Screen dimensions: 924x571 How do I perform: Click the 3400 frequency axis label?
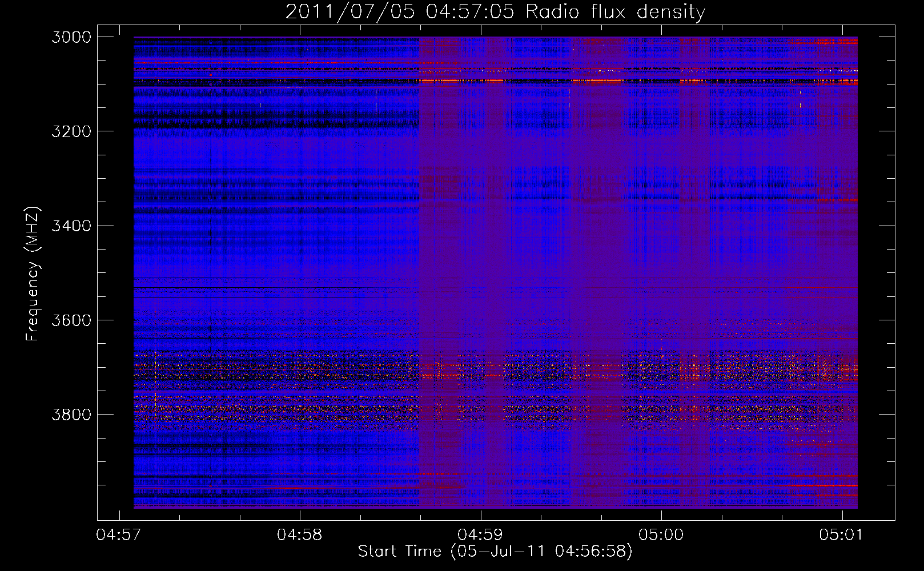click(x=71, y=226)
